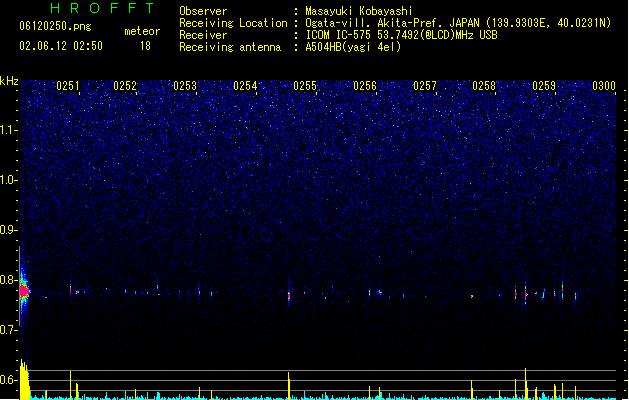This screenshot has width=629, height=400.
Task: Click the tall yellow power spike at plot start
Action: (24, 380)
